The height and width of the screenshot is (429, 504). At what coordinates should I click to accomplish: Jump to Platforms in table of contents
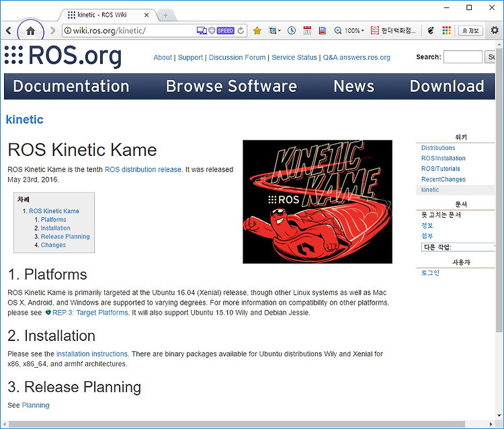coord(53,219)
